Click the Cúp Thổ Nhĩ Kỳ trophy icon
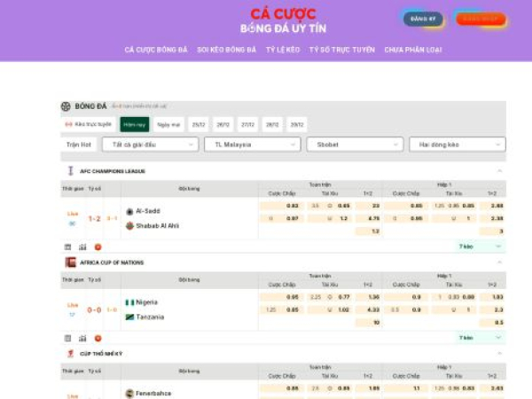Viewport: 532px width, 399px height. click(x=71, y=354)
